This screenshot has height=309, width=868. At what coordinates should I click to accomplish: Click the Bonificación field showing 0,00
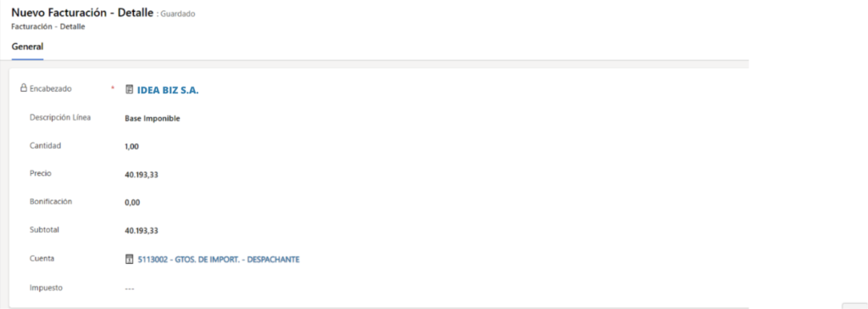click(x=132, y=203)
